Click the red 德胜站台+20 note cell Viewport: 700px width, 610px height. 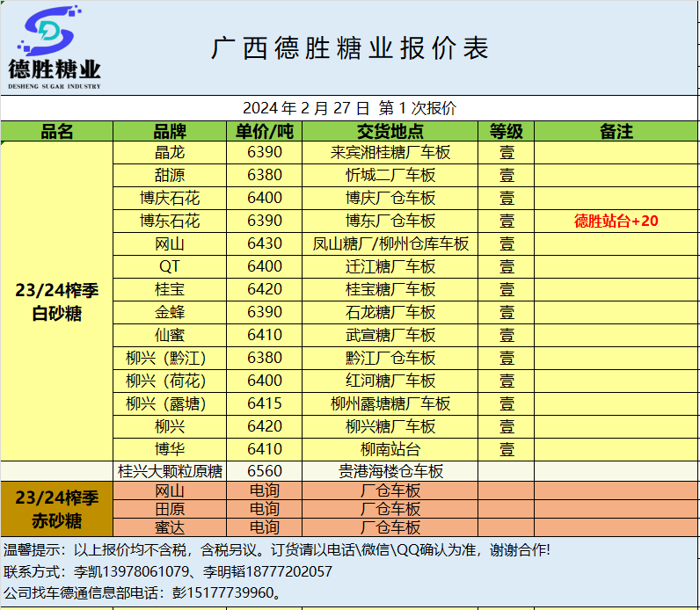[616, 221]
